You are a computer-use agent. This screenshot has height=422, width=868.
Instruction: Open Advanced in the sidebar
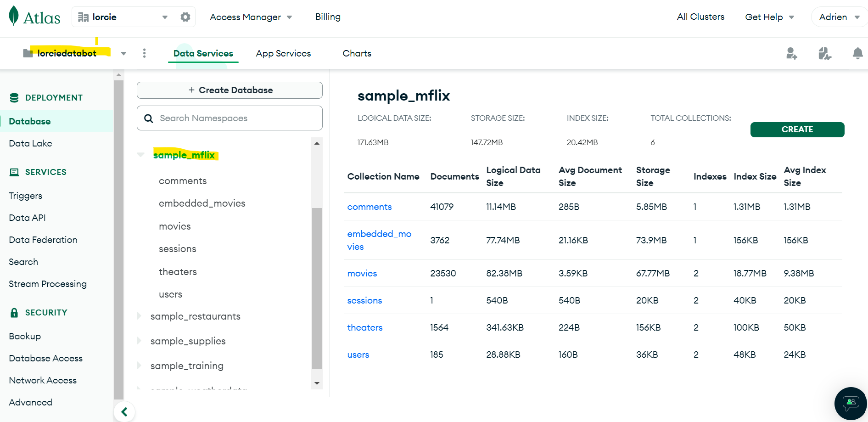[31, 402]
